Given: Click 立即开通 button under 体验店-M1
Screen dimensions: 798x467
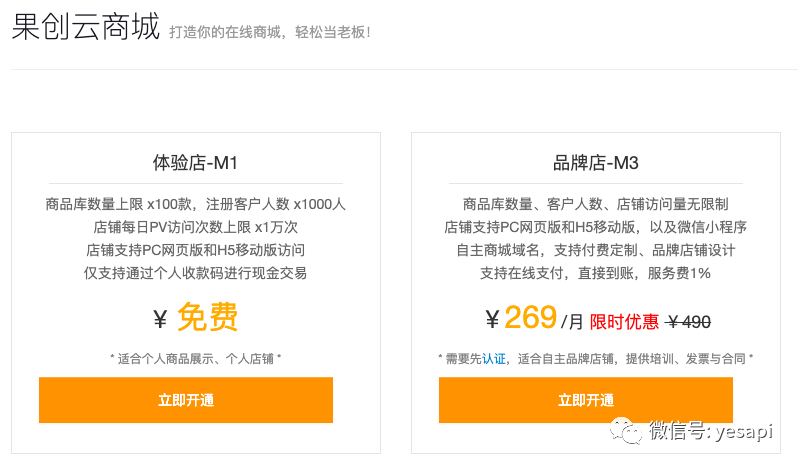Looking at the screenshot, I should (186, 400).
